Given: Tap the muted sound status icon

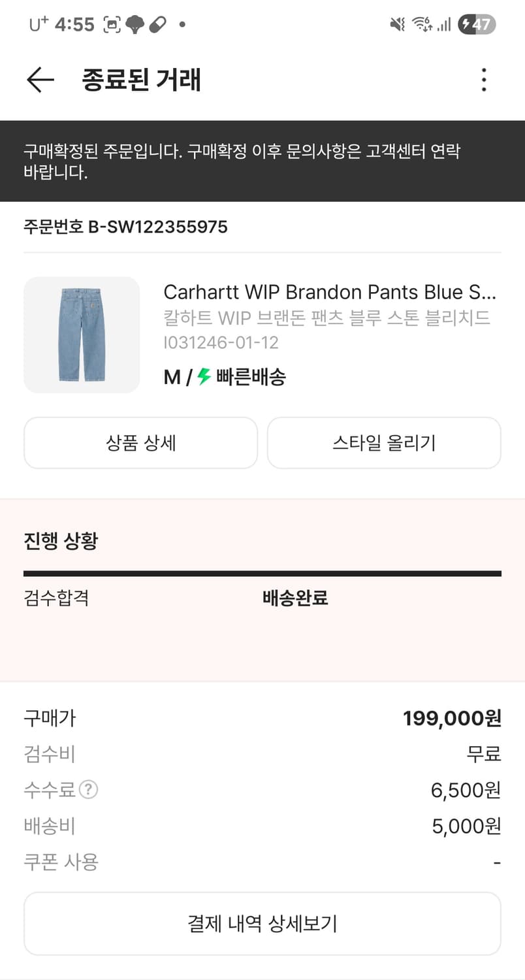Looking at the screenshot, I should pos(397,25).
